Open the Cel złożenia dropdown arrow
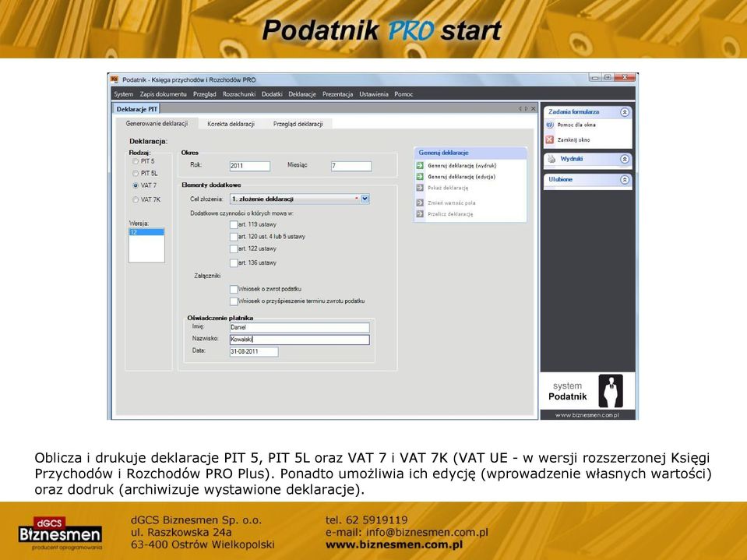 point(365,199)
